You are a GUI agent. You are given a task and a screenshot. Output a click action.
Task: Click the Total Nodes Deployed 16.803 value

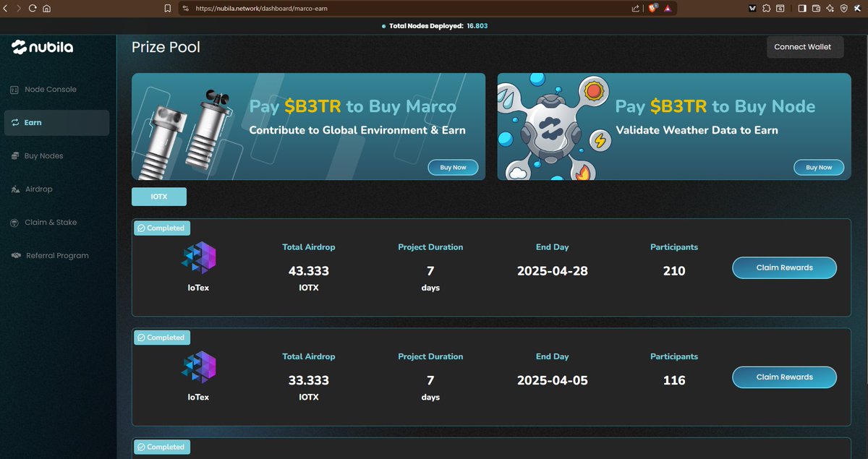477,26
